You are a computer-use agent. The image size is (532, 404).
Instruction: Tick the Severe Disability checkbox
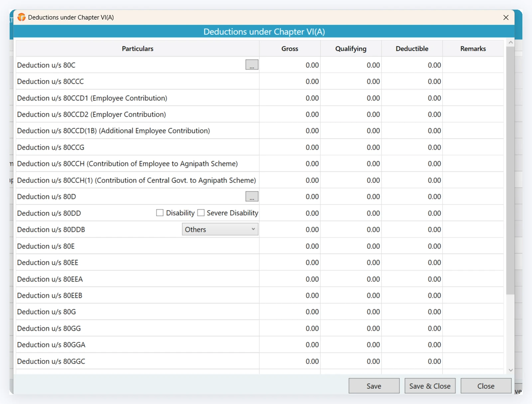point(201,213)
